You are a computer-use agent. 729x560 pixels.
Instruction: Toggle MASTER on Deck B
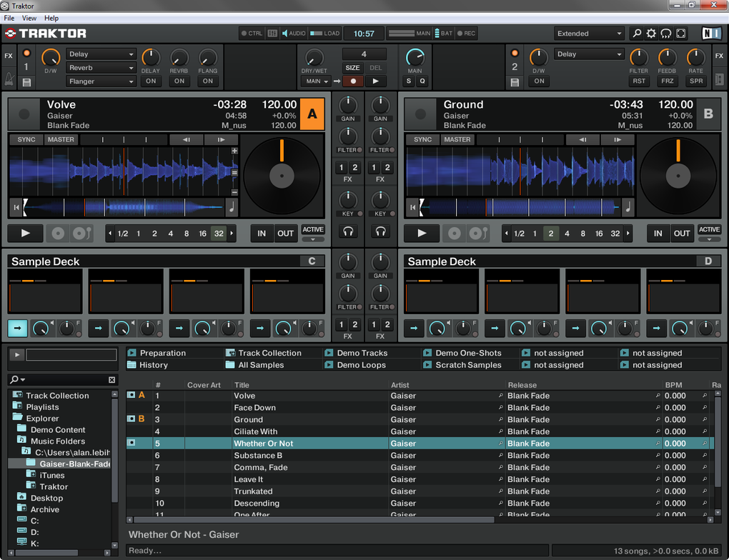point(457,140)
